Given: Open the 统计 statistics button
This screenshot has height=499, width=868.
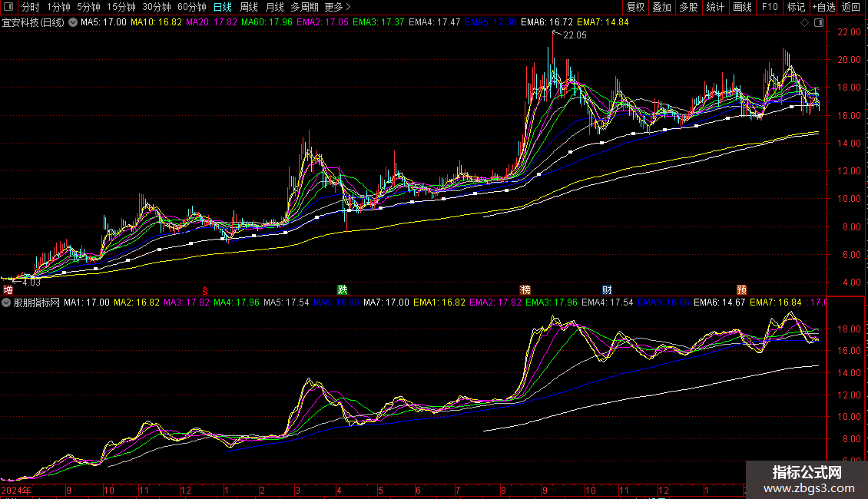Looking at the screenshot, I should [x=715, y=7].
